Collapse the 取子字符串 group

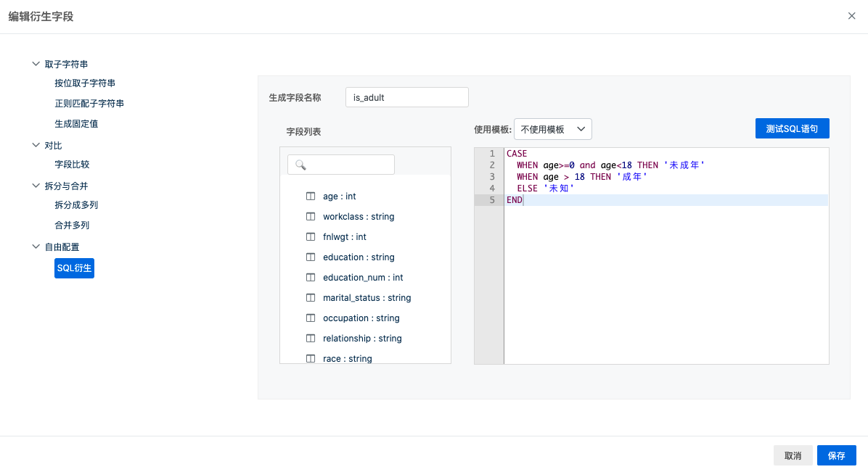(x=36, y=65)
